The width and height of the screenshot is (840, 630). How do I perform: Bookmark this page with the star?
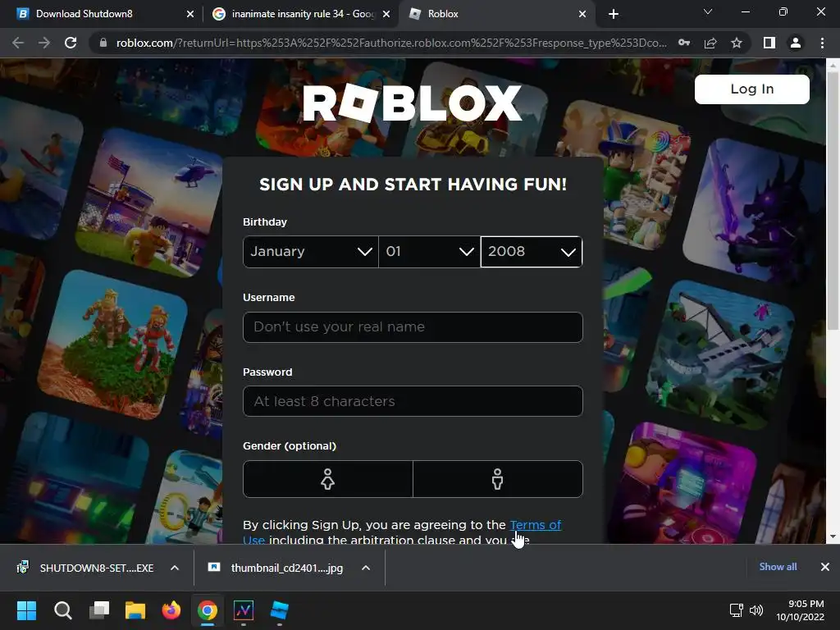point(737,43)
